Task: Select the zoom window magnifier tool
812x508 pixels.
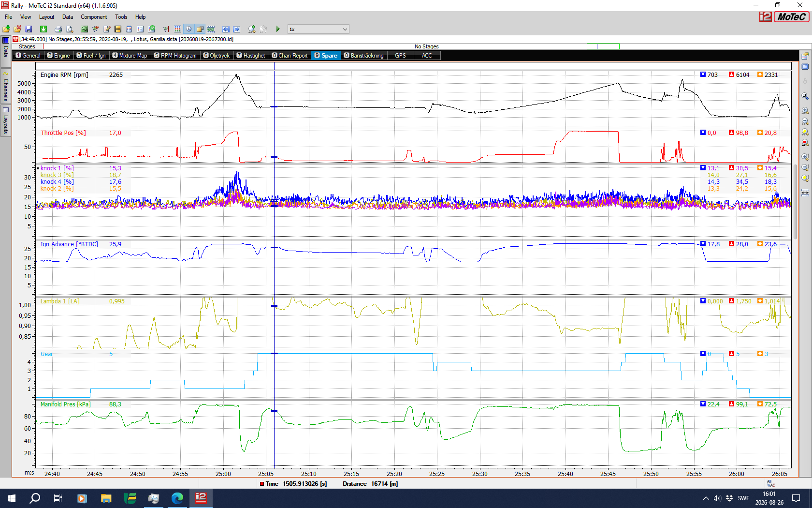Action: (805, 96)
